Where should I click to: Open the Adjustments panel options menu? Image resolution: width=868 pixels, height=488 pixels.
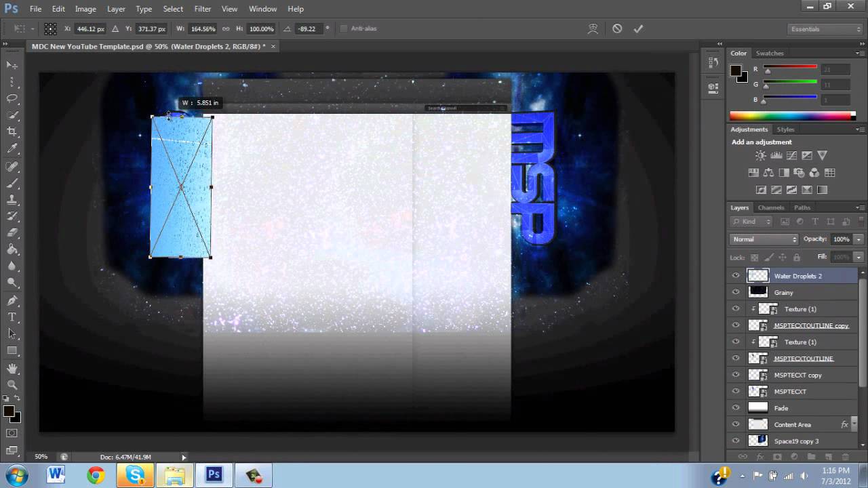click(x=859, y=129)
